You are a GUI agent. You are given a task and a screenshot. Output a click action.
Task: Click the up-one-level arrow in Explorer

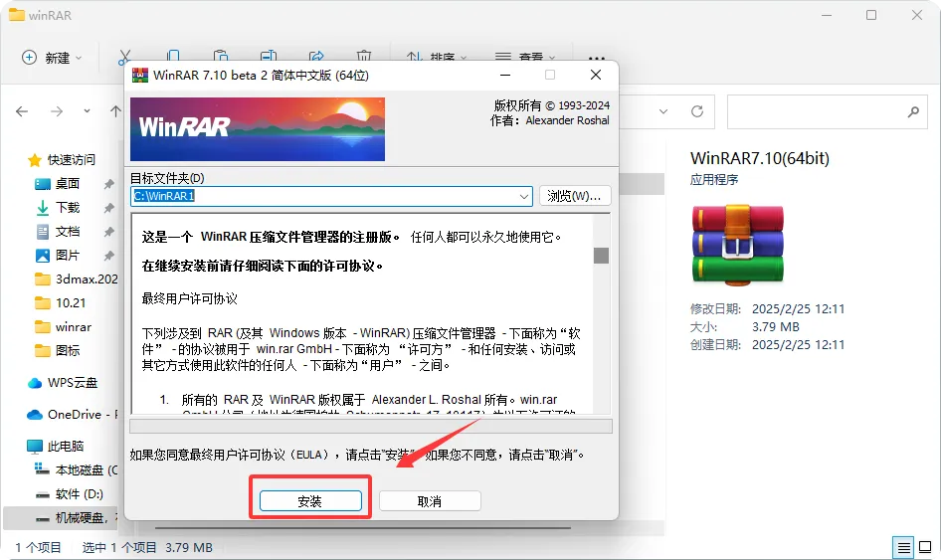coord(115,111)
